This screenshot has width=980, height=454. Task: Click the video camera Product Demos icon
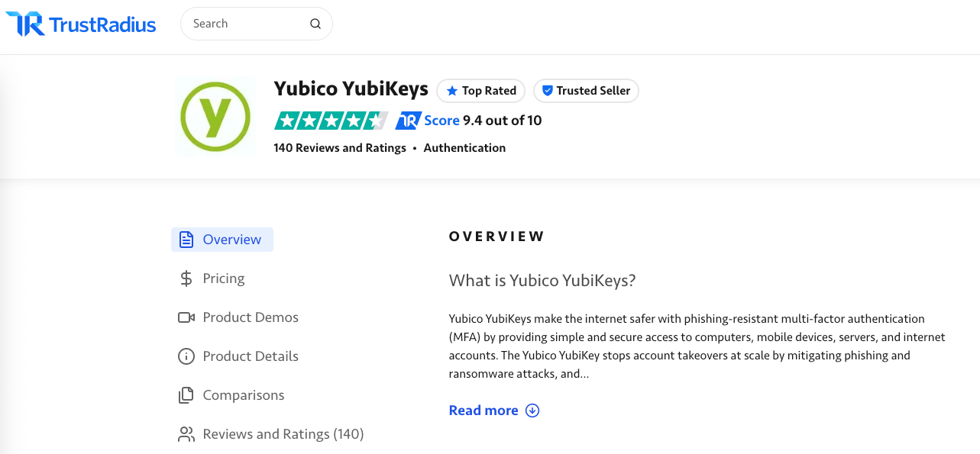(186, 317)
